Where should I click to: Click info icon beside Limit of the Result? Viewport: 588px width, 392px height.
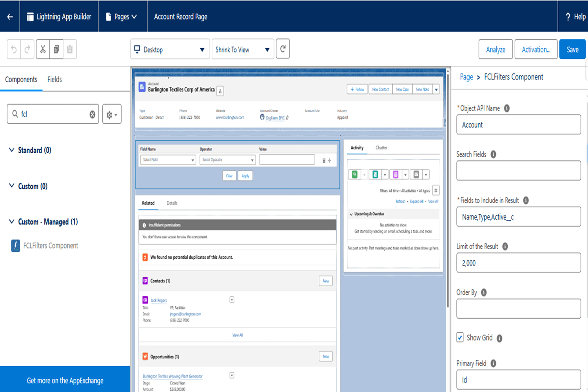[505, 247]
